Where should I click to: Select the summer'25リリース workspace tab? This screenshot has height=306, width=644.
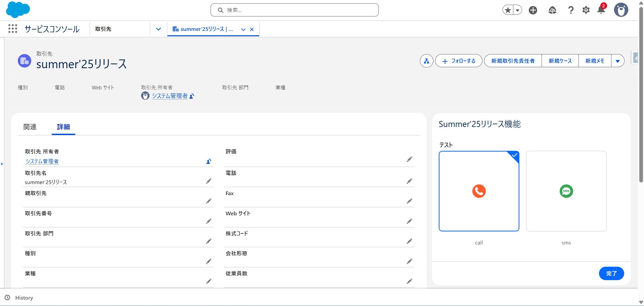(x=205, y=29)
